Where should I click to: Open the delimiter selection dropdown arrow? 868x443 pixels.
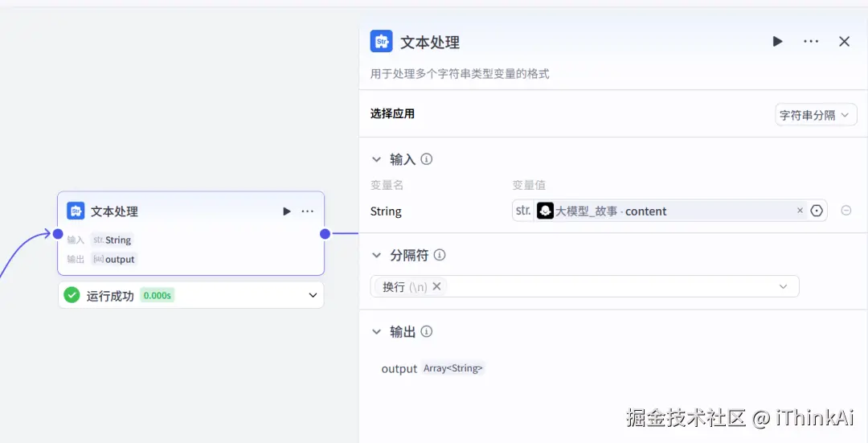[x=784, y=286]
